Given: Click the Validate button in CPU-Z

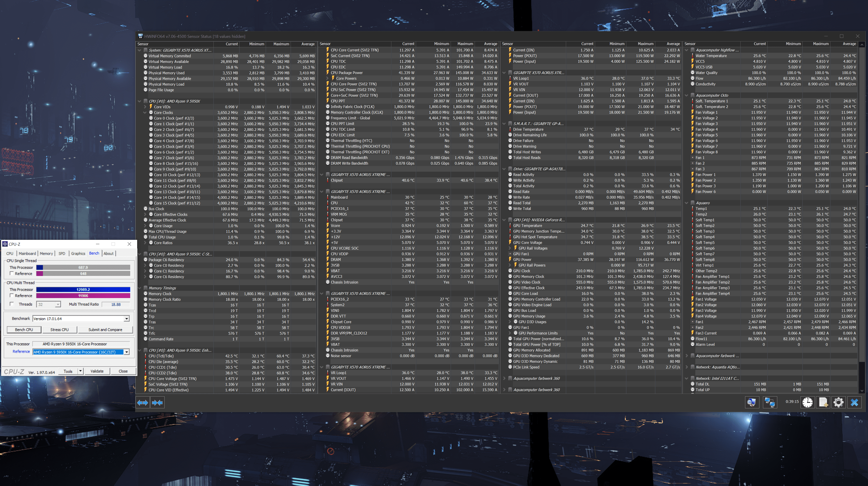Looking at the screenshot, I should [97, 371].
